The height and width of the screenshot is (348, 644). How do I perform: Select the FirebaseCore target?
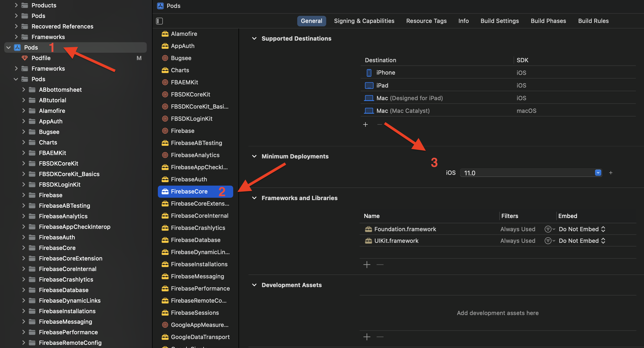click(196, 191)
